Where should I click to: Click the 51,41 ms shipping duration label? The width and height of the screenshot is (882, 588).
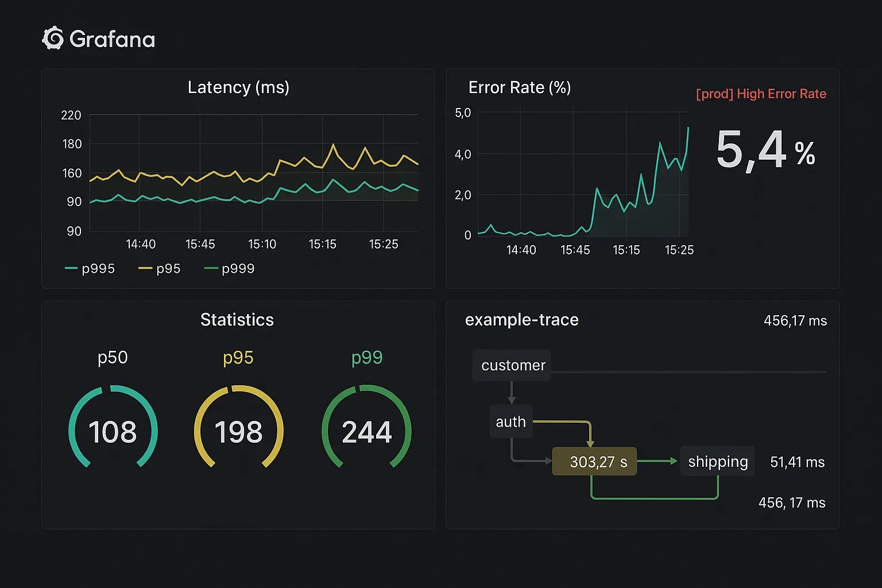797,462
